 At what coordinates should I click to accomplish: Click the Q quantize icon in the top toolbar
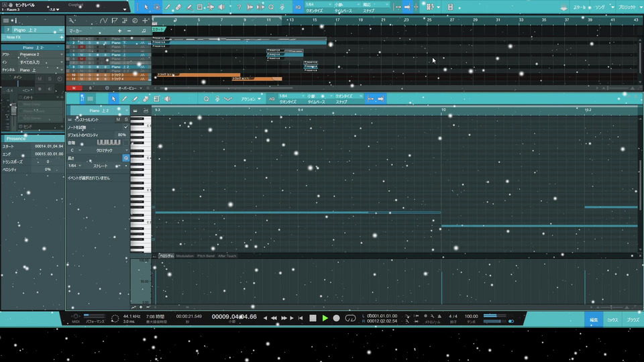pyautogui.click(x=271, y=7)
